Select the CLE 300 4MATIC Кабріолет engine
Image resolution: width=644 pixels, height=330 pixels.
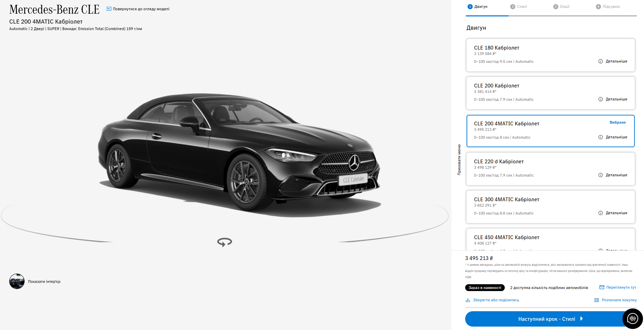(x=550, y=207)
